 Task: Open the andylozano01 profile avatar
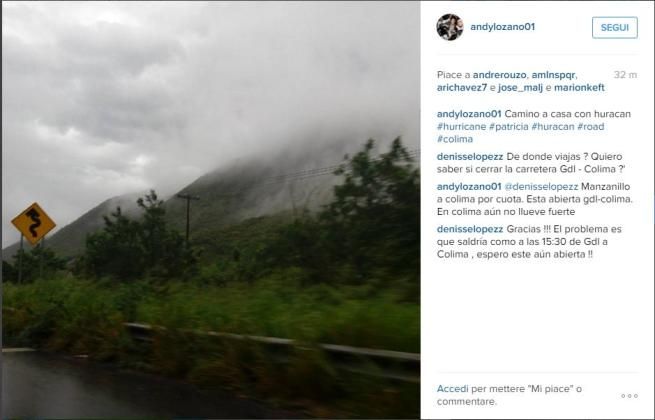pyautogui.click(x=450, y=27)
